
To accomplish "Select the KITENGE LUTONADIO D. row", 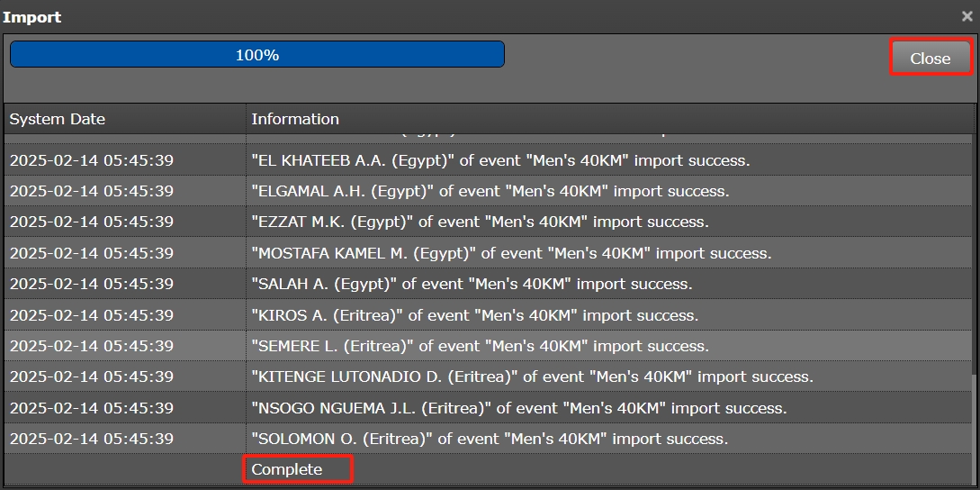I will click(x=532, y=377).
